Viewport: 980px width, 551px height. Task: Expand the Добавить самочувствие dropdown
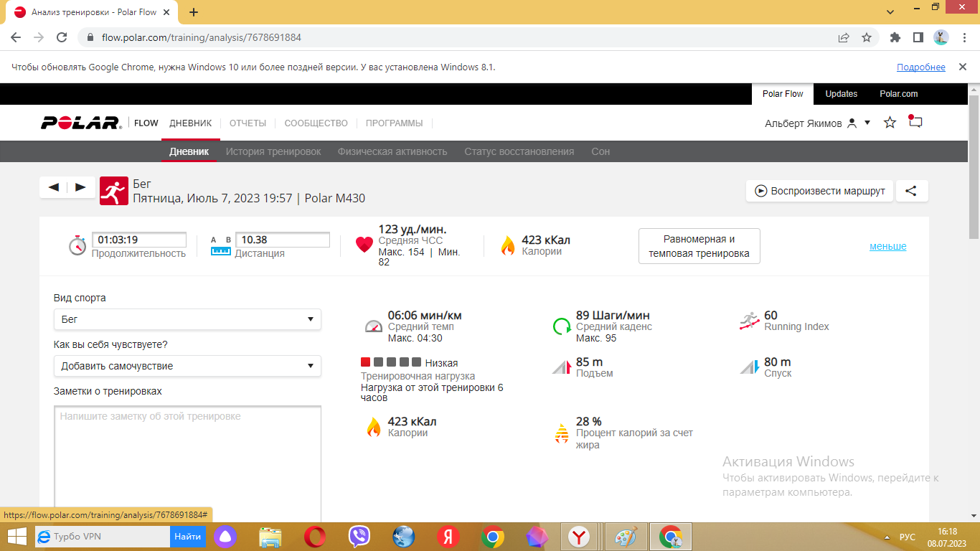click(187, 366)
